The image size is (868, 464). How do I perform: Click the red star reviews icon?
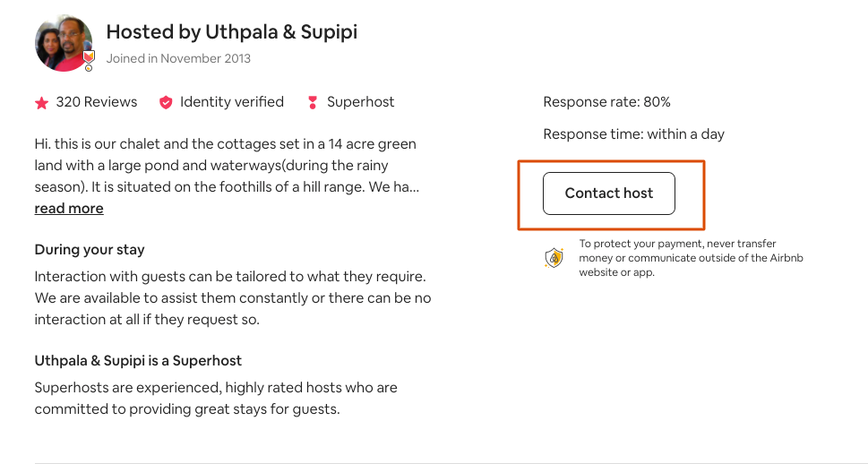tap(41, 103)
